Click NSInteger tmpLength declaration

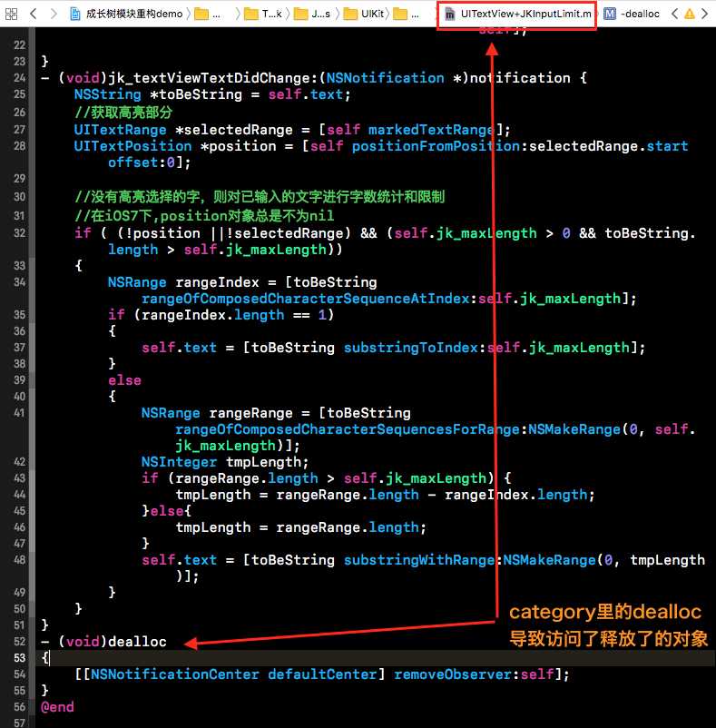tap(224, 461)
